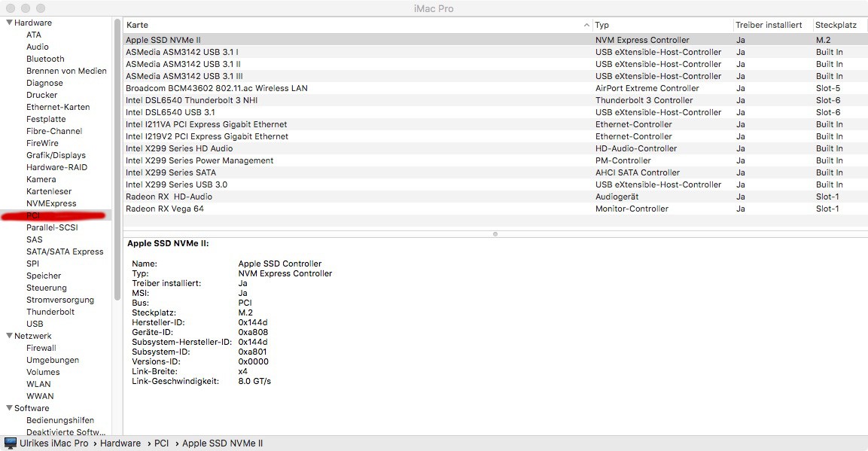Image resolution: width=868 pixels, height=451 pixels.
Task: Open Fibre-Channel entry
Action: click(x=54, y=131)
